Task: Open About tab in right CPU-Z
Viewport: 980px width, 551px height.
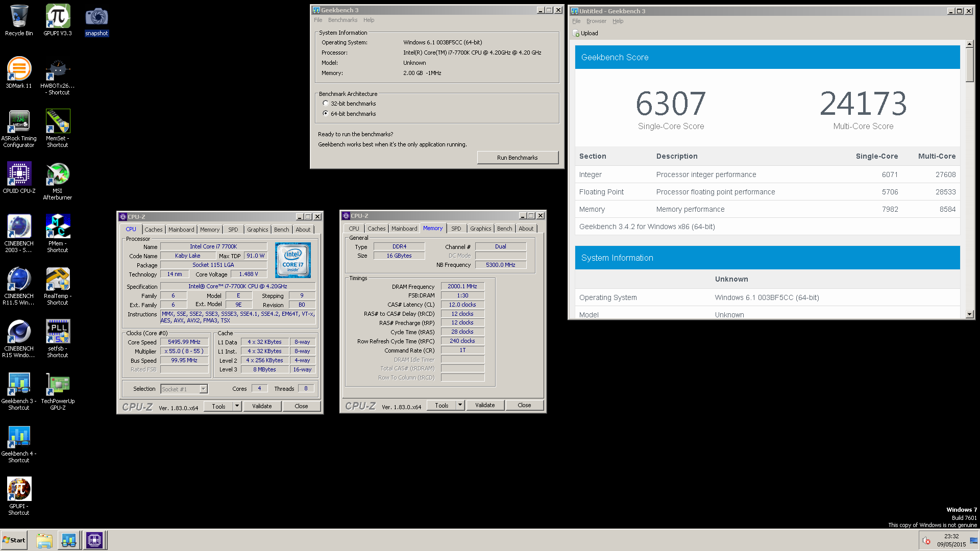Action: point(526,229)
